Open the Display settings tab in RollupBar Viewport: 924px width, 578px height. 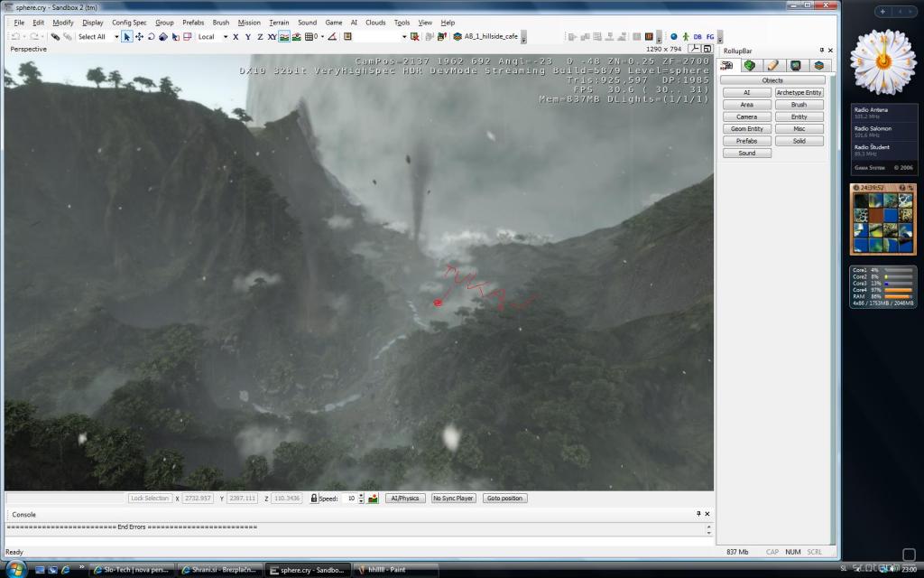click(796, 65)
